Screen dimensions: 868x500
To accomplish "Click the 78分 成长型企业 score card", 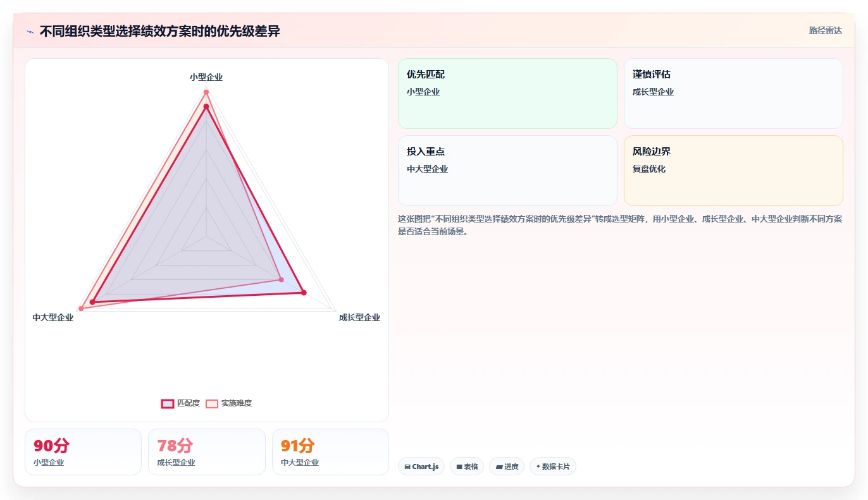I will pyautogui.click(x=207, y=452).
